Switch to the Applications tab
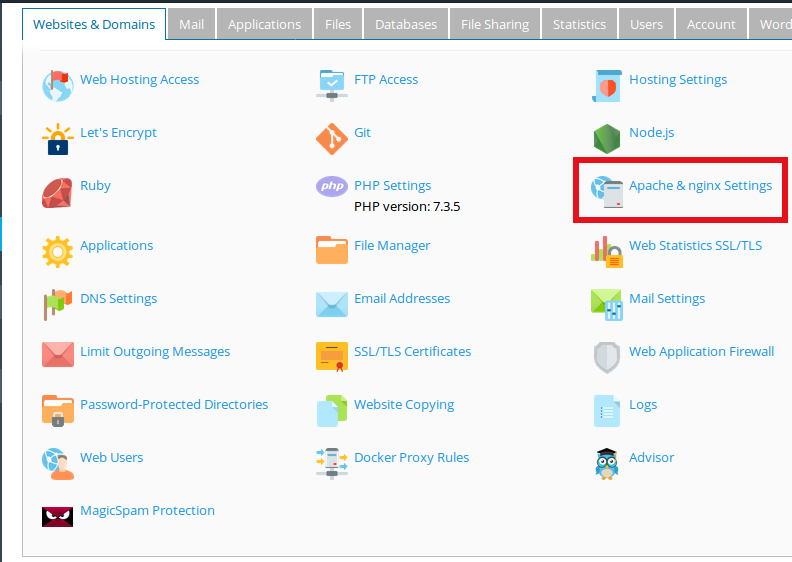This screenshot has height=562, width=792. pos(264,24)
